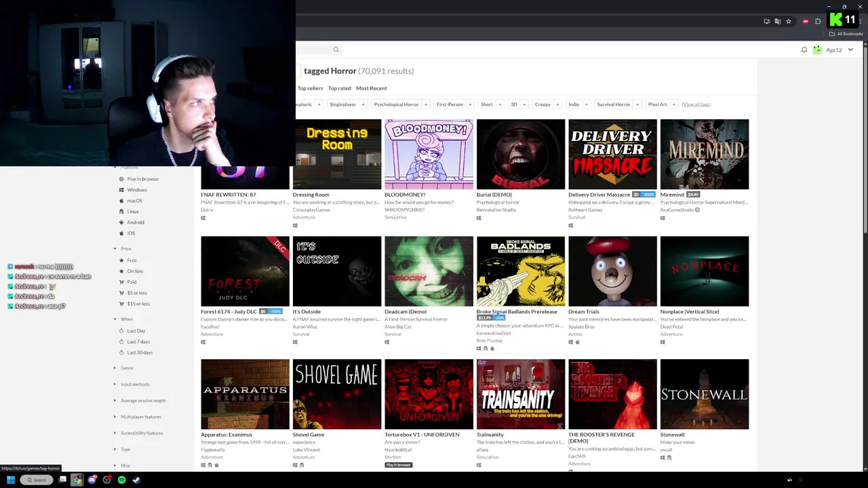The width and height of the screenshot is (868, 488).
Task: Click the clock icon beside Last Day
Action: tap(121, 331)
